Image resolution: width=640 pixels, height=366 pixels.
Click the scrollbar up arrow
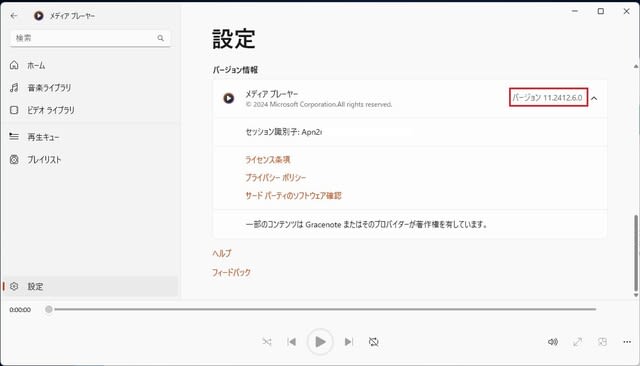[636, 67]
